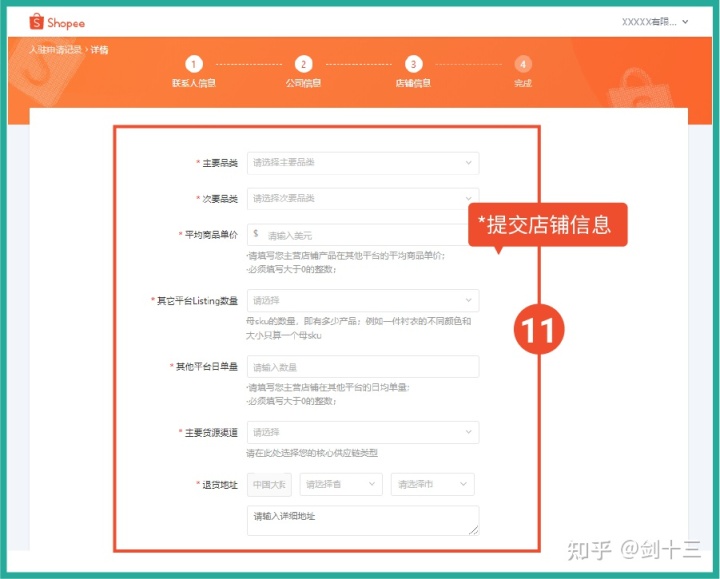Go to step 3 店铺信息
The height and width of the screenshot is (579, 720).
[x=413, y=72]
